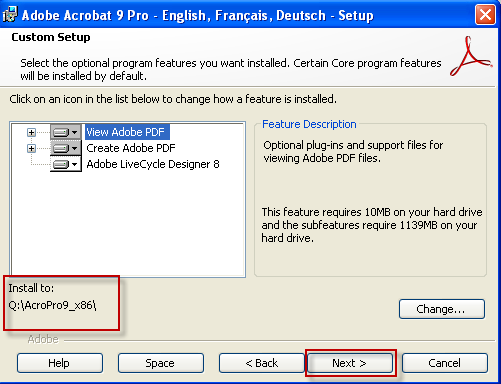The height and width of the screenshot is (384, 501).
Task: Click the installer icon in the title bar
Action: (x=10, y=15)
